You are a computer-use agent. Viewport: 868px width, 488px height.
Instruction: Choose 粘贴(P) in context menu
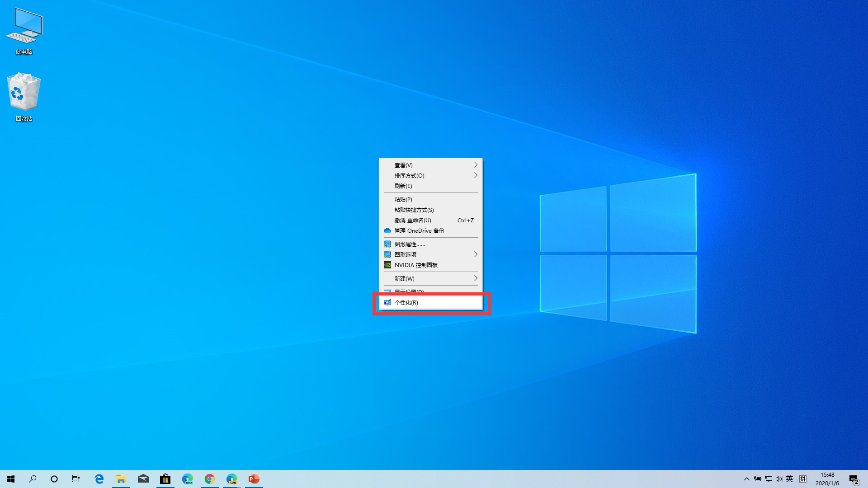430,199
